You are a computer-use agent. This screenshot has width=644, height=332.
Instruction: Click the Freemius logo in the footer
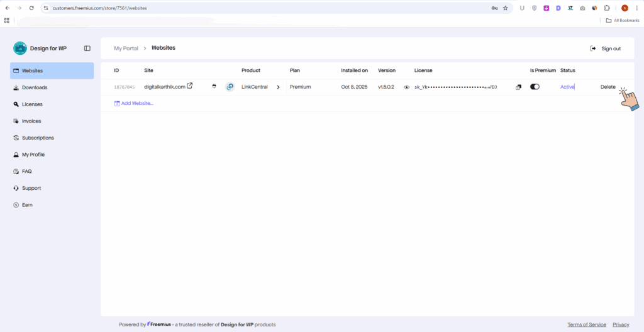click(159, 324)
